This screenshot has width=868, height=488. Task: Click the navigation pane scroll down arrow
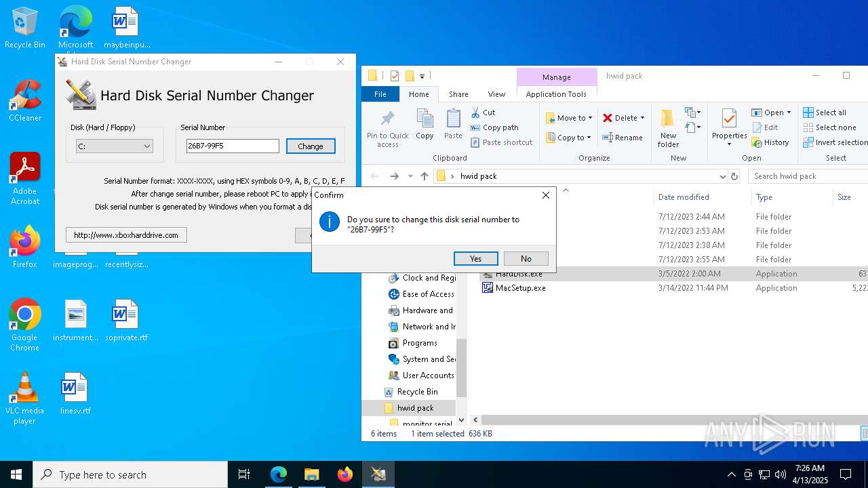click(x=462, y=420)
